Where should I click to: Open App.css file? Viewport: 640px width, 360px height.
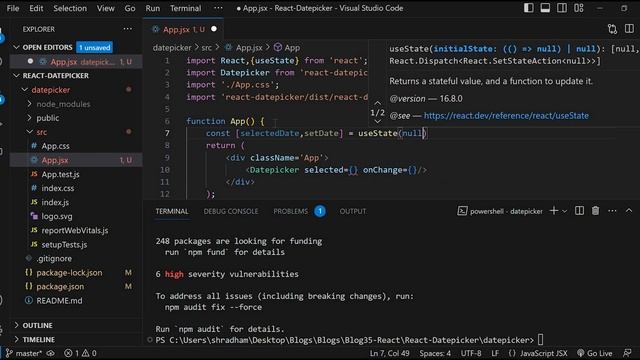pyautogui.click(x=55, y=146)
